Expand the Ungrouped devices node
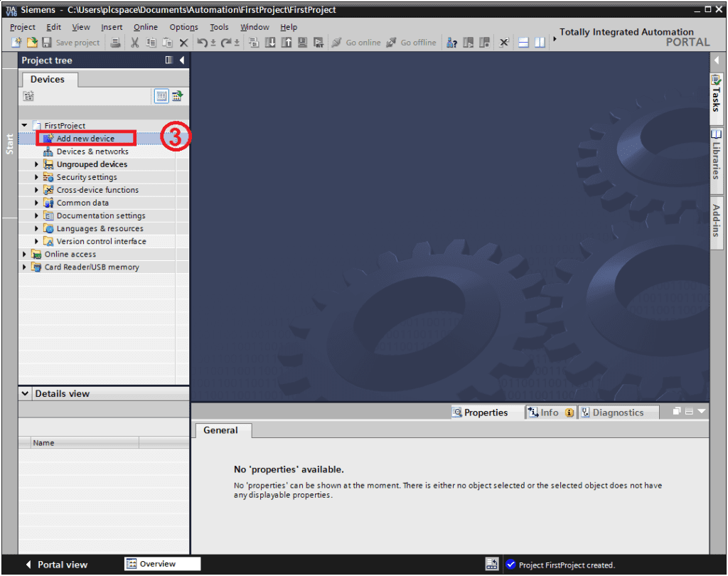The image size is (728, 576). (37, 164)
